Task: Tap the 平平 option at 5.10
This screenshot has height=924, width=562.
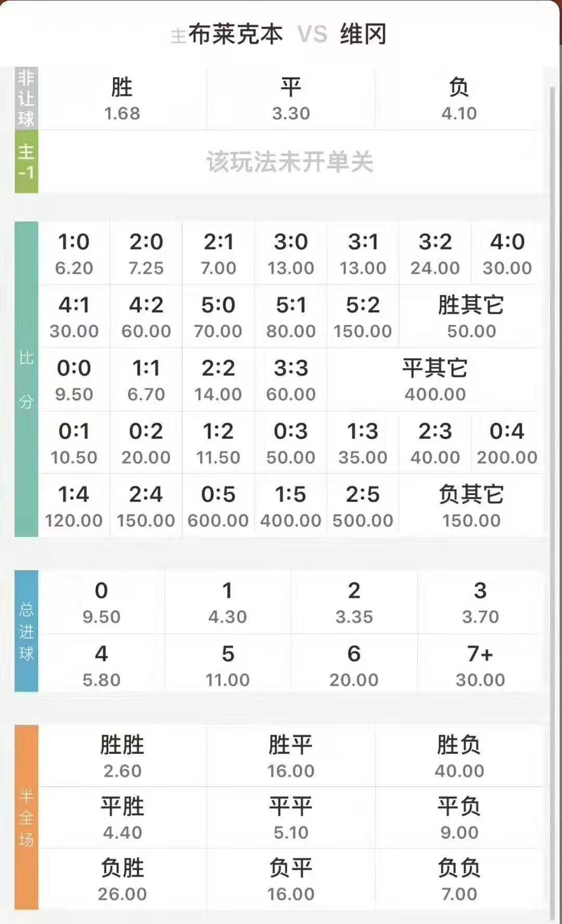Action: pyautogui.click(x=290, y=817)
